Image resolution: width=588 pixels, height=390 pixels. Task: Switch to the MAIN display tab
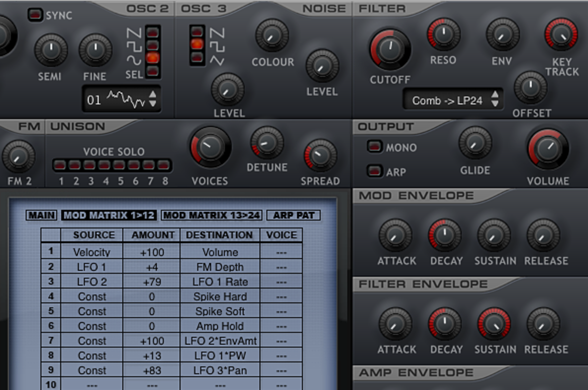[42, 215]
